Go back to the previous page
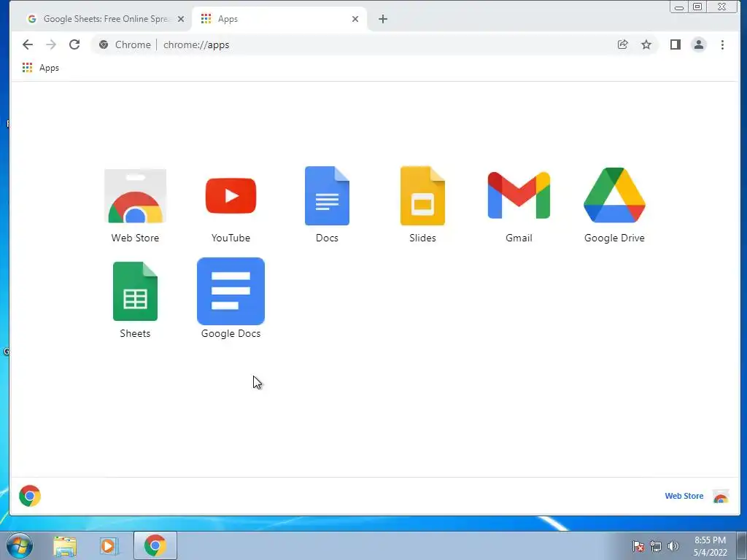Screen dimensions: 747x560 coord(28,44)
